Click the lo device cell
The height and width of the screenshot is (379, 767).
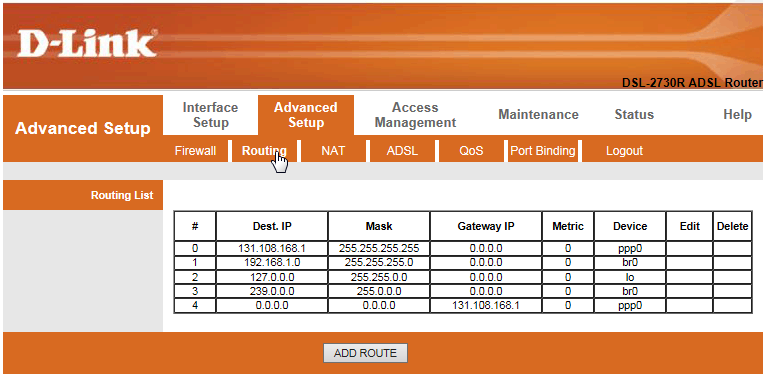(630, 277)
